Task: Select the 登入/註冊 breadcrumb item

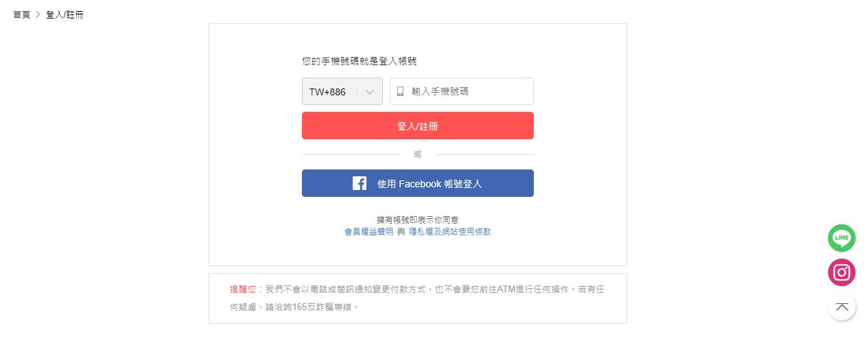Action: 64,14
